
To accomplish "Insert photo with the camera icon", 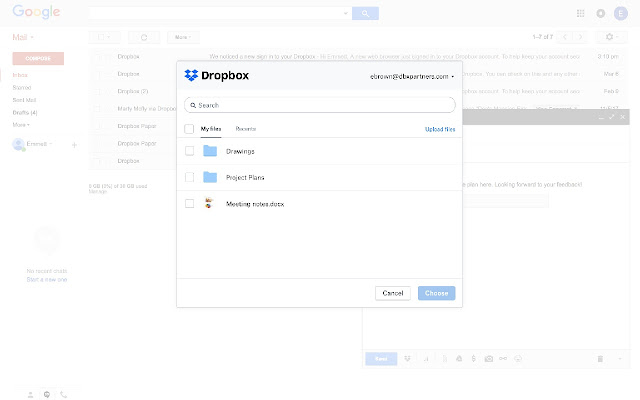I will coord(489,359).
